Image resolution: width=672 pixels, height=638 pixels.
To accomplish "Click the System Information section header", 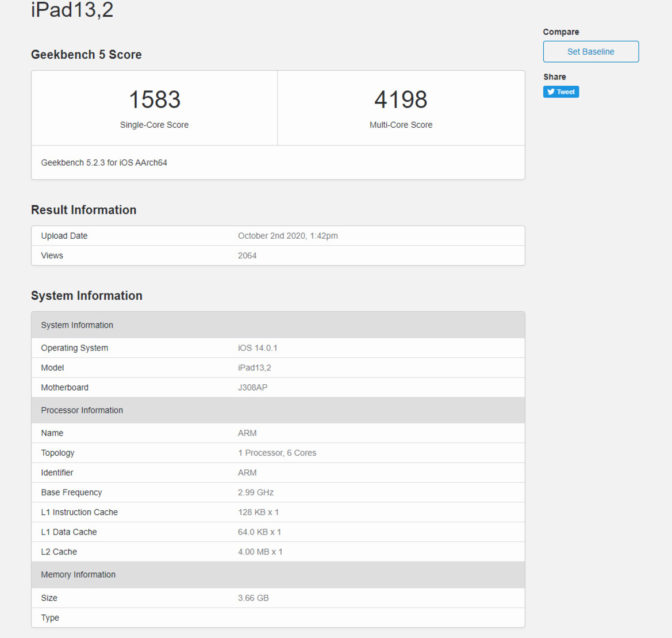I will (x=77, y=325).
